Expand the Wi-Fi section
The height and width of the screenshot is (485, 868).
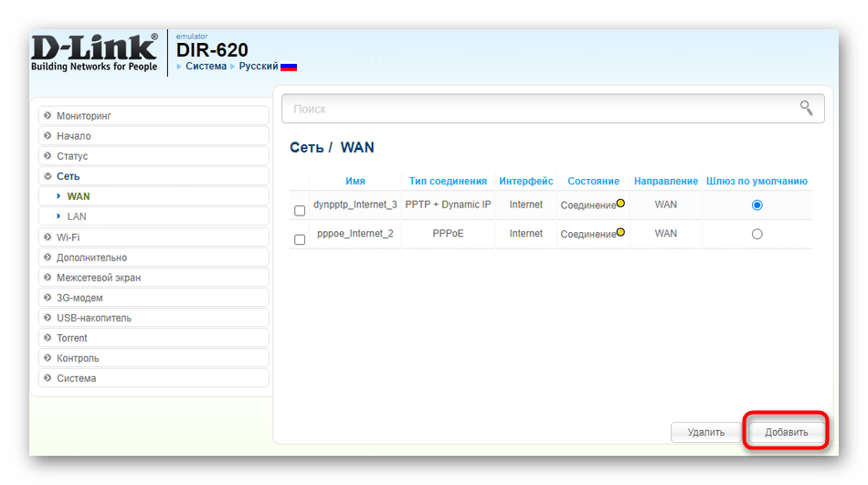[x=69, y=237]
